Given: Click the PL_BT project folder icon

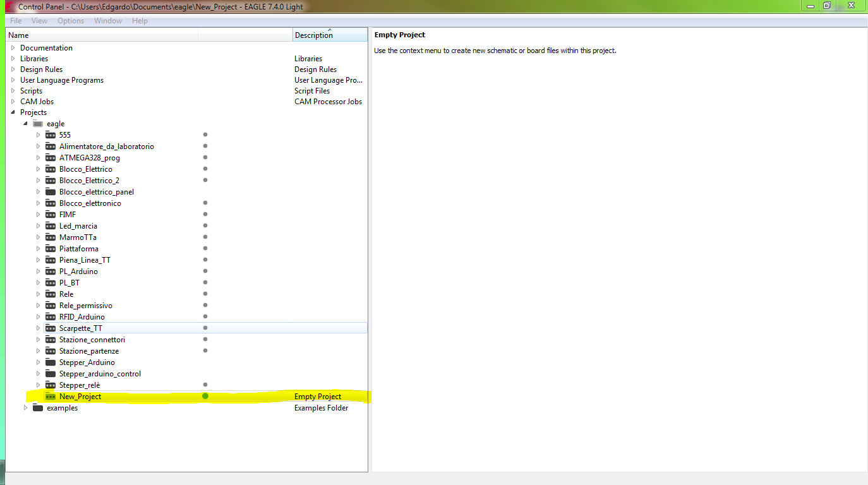Looking at the screenshot, I should click(51, 283).
